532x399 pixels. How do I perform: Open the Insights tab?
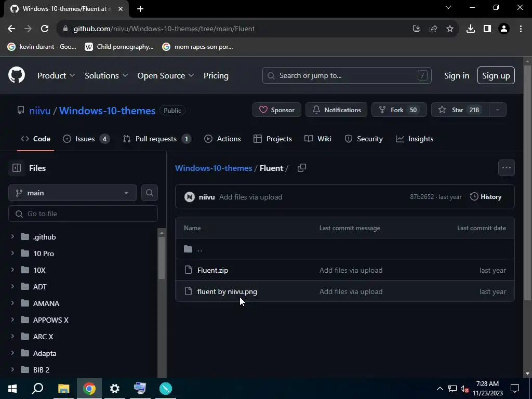(x=415, y=139)
